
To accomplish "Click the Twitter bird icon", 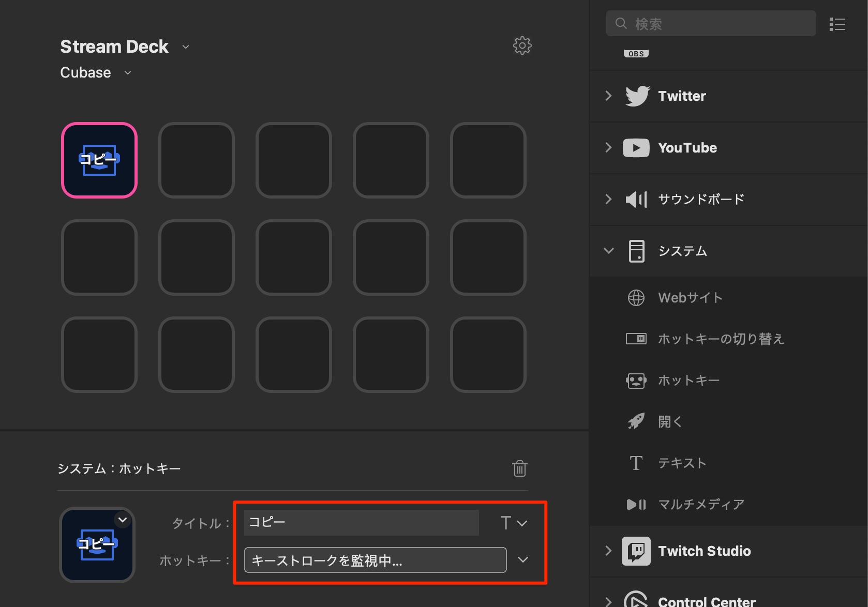I will tap(637, 96).
